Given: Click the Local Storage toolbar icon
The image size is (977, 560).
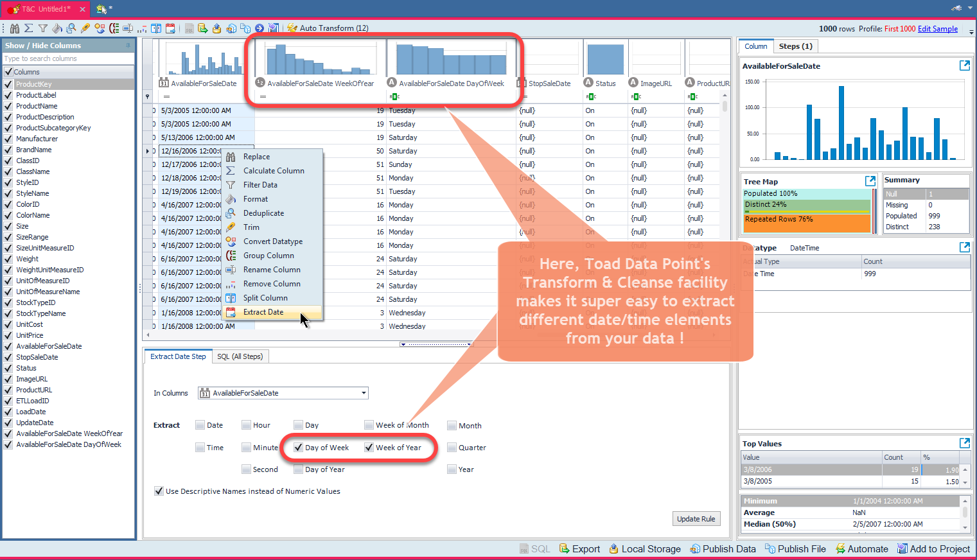Looking at the screenshot, I should tap(217, 28).
